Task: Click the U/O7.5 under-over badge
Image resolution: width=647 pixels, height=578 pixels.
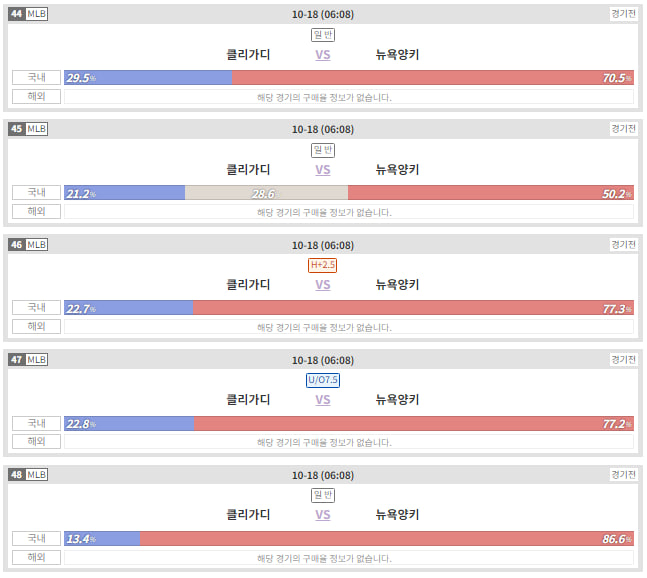Action: [323, 380]
